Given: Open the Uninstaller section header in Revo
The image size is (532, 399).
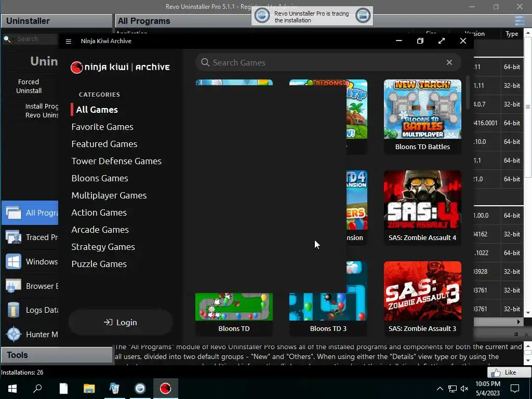Looking at the screenshot, I should (x=57, y=21).
